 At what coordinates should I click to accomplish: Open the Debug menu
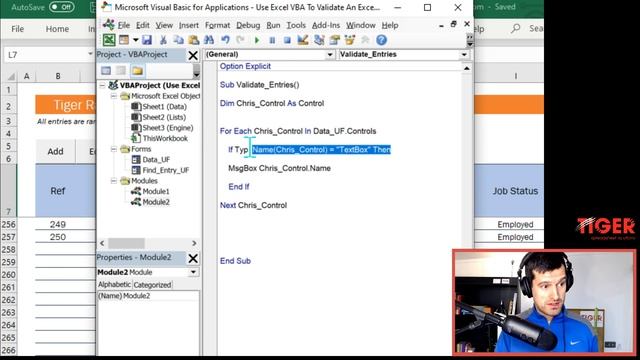point(248,25)
